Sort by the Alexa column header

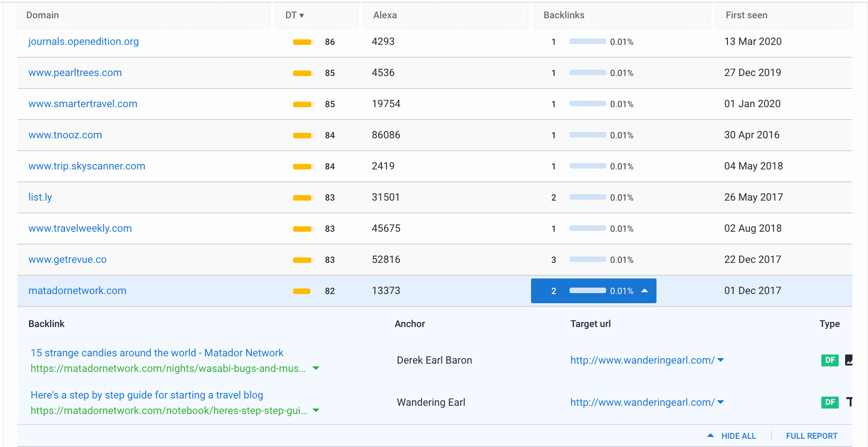446,16
